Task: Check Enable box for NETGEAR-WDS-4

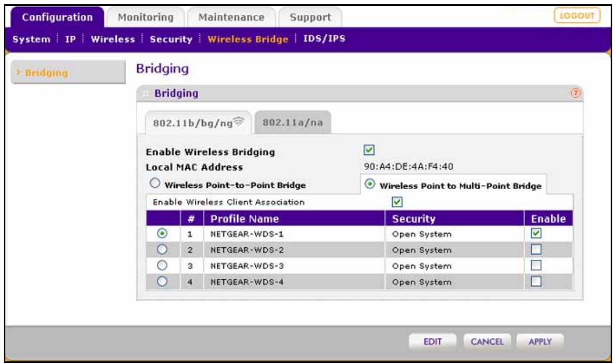Action: [536, 281]
